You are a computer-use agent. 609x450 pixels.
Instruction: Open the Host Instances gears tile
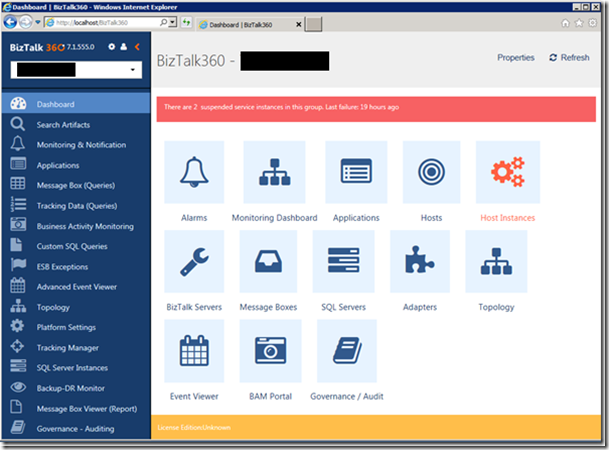click(508, 172)
